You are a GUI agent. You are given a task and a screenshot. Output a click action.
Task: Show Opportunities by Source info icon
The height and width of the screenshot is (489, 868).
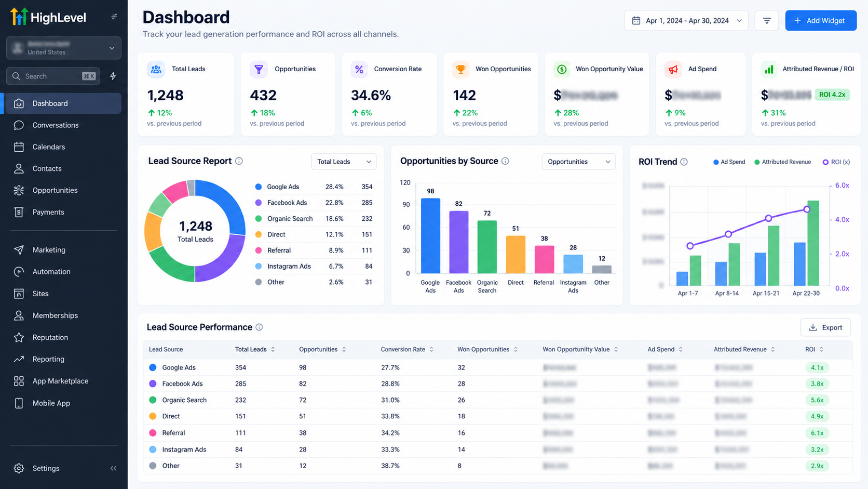(x=505, y=161)
